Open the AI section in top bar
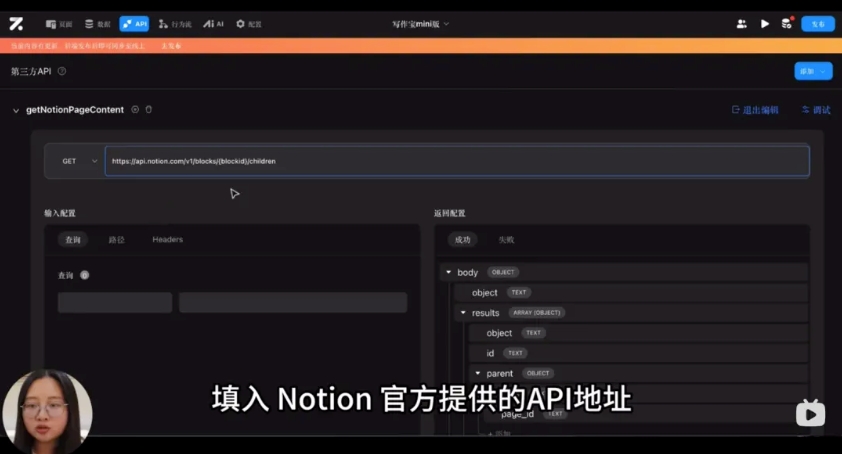 (x=214, y=24)
